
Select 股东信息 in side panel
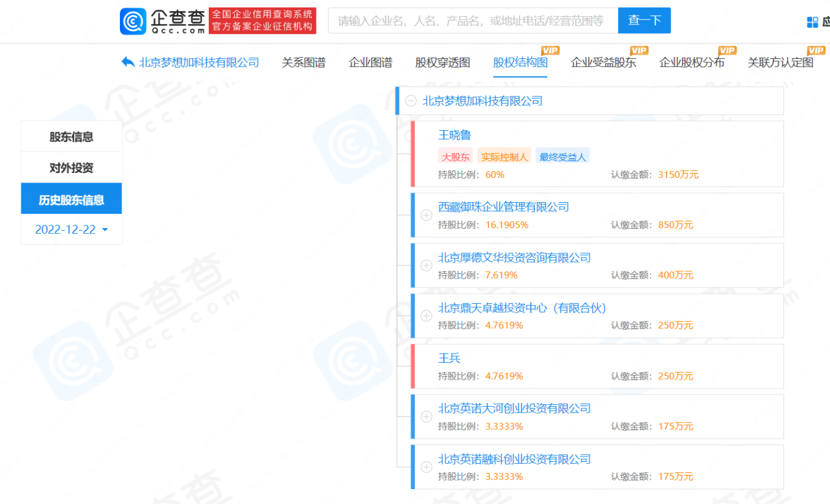(x=71, y=137)
